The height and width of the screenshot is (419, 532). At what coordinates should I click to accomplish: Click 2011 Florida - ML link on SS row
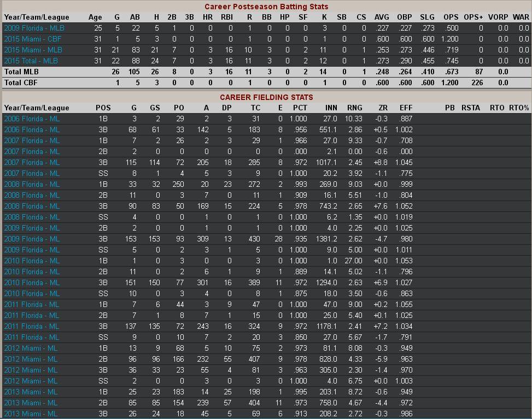coord(32,337)
